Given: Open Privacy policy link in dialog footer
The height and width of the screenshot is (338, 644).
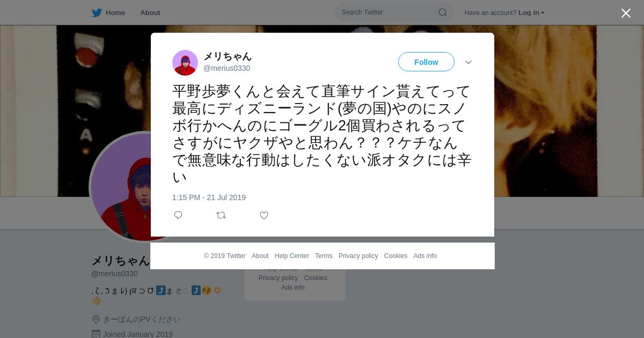Looking at the screenshot, I should (358, 256).
